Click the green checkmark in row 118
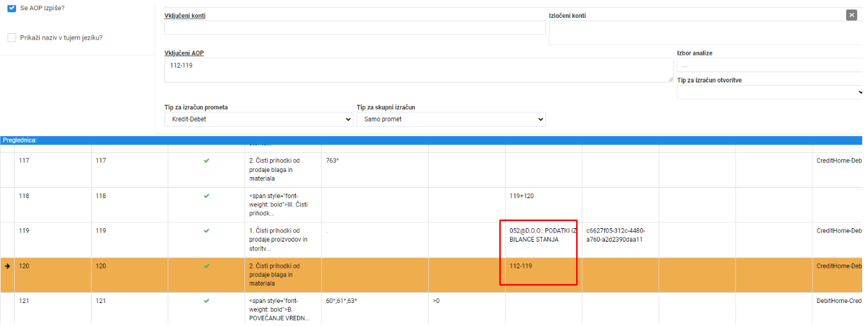The image size is (868, 326). coord(206,196)
